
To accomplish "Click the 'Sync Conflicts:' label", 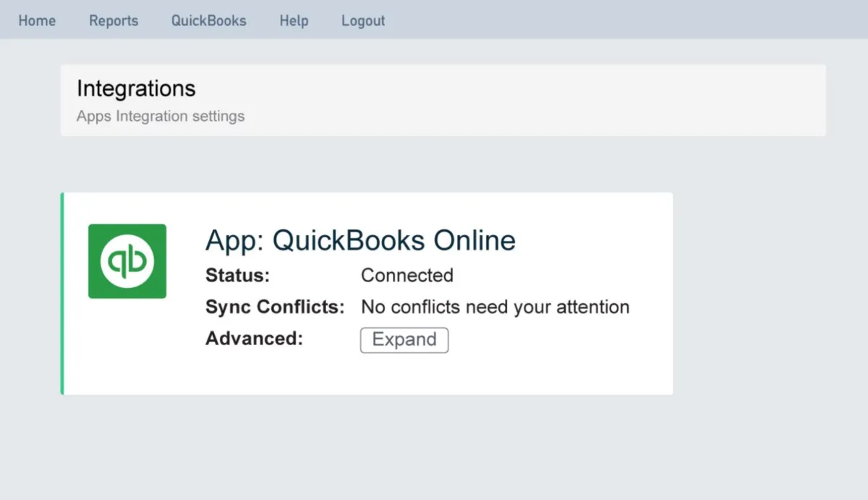I will coord(275,308).
